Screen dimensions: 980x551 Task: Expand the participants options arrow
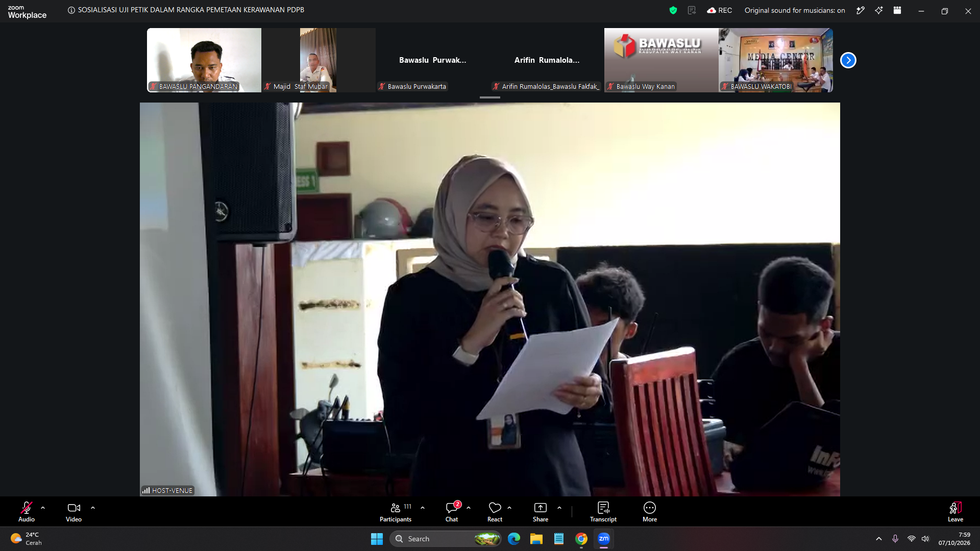423,508
